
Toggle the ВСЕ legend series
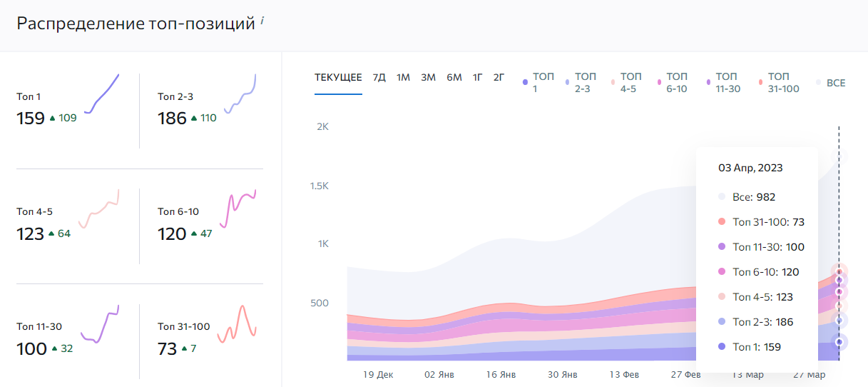point(831,83)
